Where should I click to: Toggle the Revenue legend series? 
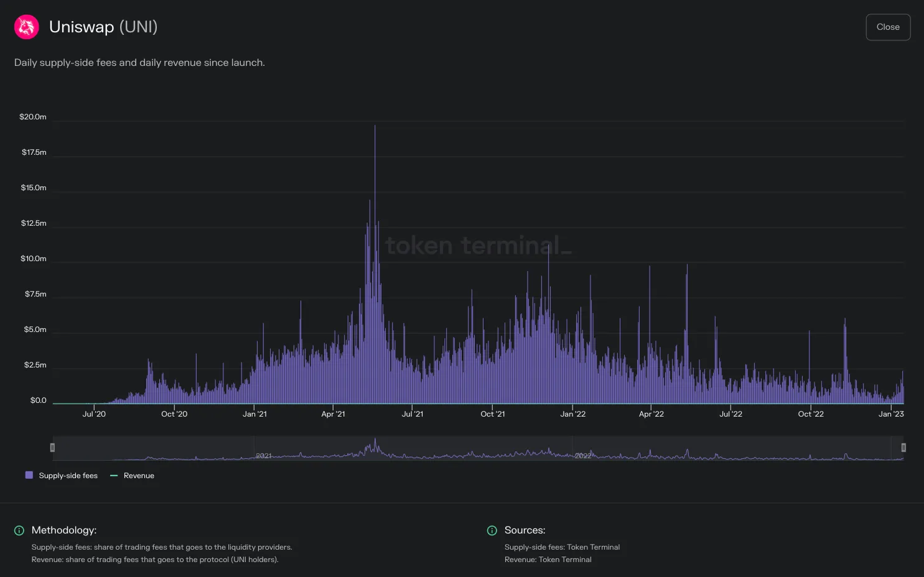pos(132,476)
